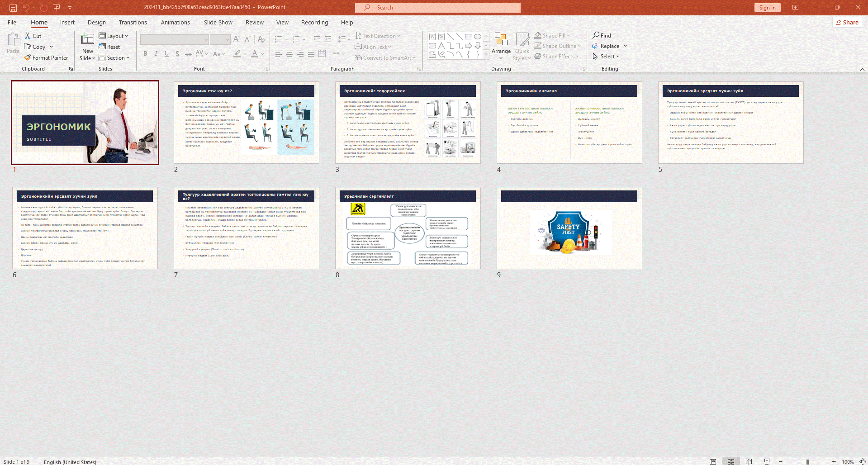Click the New Slide icon

87,40
